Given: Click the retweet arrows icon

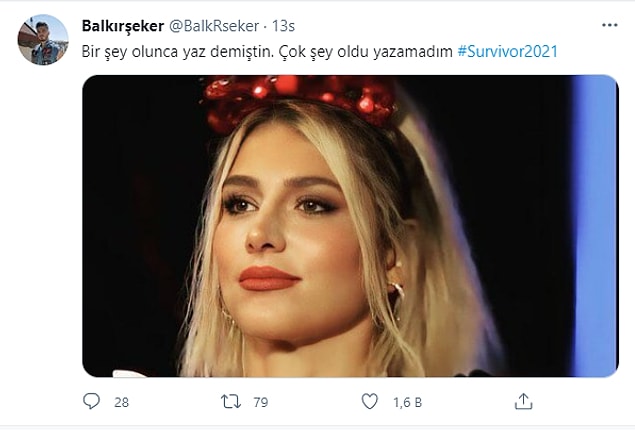Looking at the screenshot, I should [x=231, y=402].
